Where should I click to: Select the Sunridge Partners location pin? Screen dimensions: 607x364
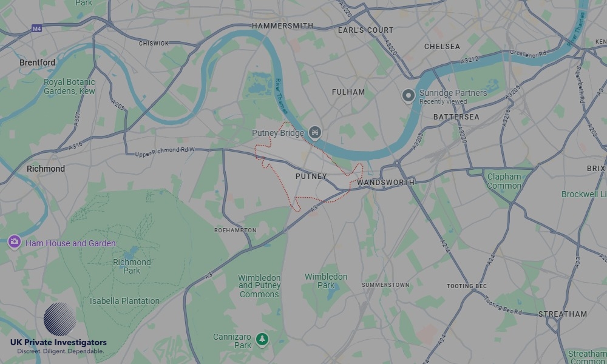coord(408,95)
